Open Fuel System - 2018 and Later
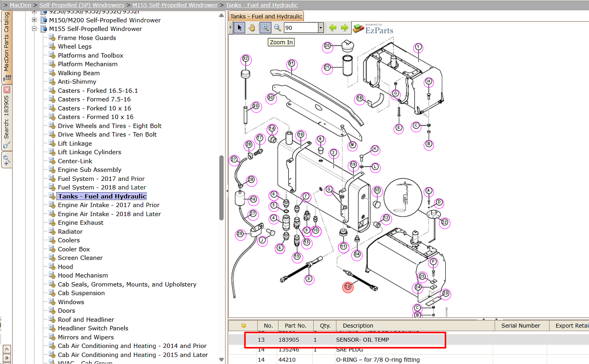Image resolution: width=589 pixels, height=364 pixels. [102, 187]
